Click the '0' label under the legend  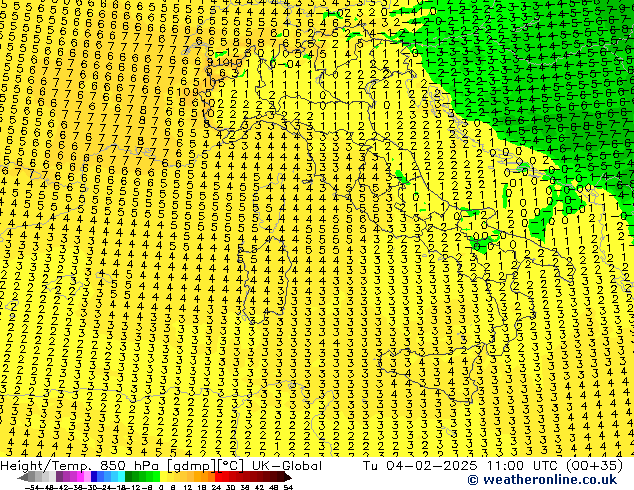[x=161, y=487]
